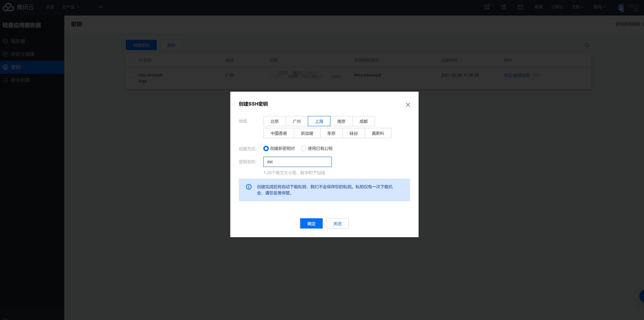Open the 密钥使用指南 guide link

[629, 24]
